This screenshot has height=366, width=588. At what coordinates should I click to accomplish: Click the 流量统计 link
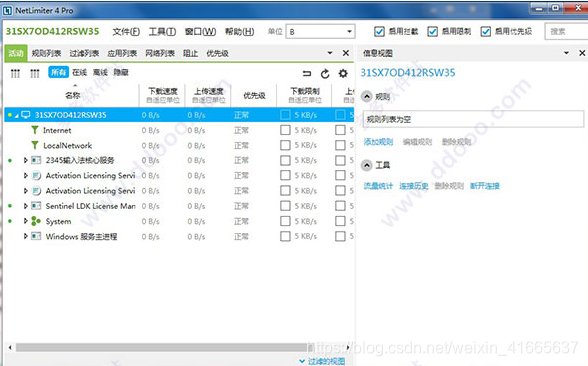coord(378,186)
